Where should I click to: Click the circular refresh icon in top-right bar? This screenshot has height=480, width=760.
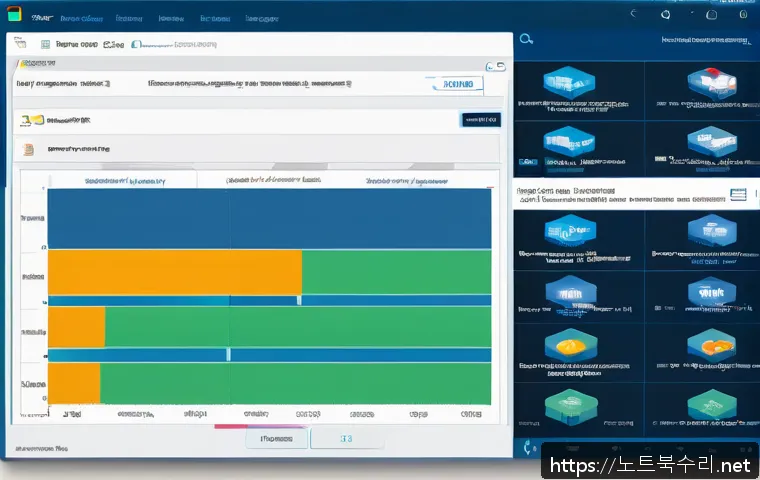click(667, 15)
